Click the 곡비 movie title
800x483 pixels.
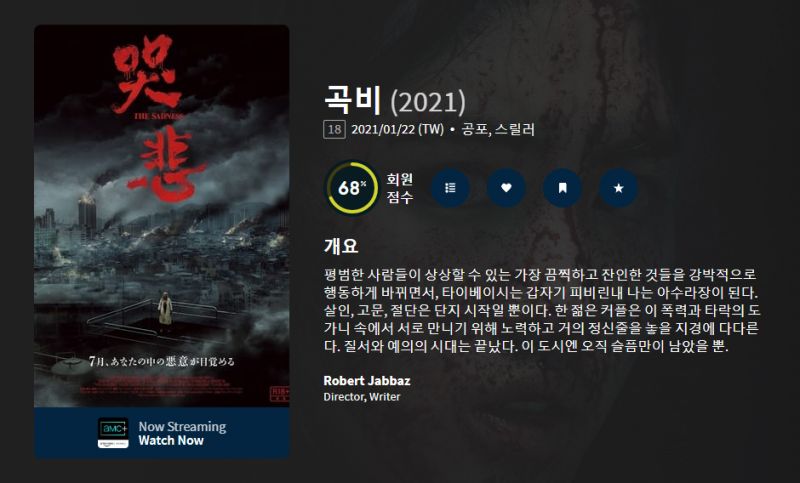coord(353,100)
